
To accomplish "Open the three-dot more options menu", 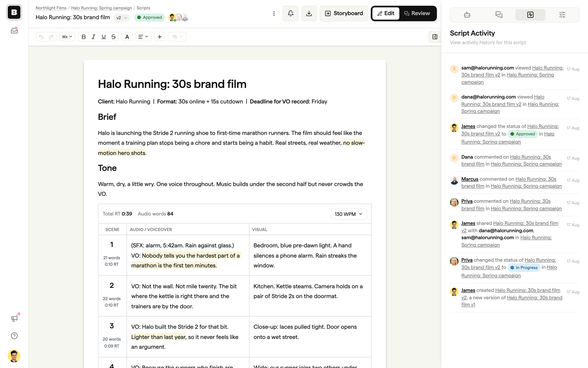I will click(274, 13).
